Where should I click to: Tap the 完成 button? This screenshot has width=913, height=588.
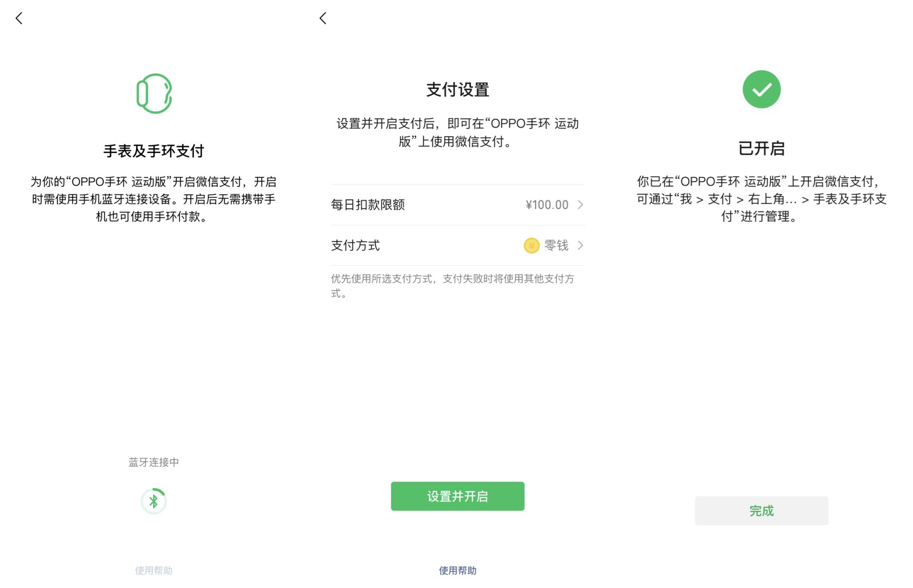(761, 511)
